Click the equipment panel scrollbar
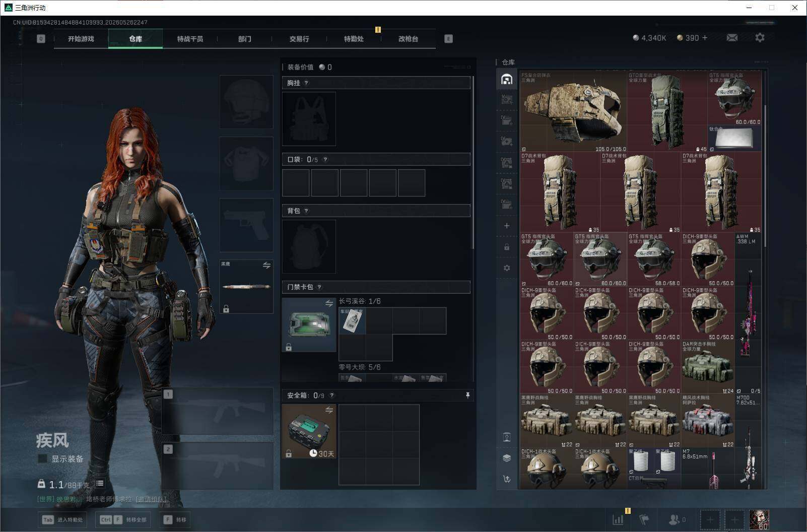The image size is (807, 532). 473,162
